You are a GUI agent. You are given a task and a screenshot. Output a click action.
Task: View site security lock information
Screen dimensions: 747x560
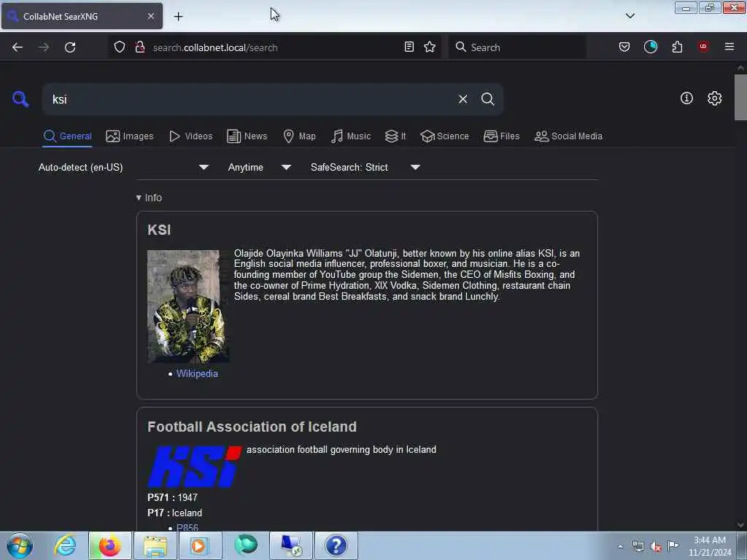(x=139, y=47)
